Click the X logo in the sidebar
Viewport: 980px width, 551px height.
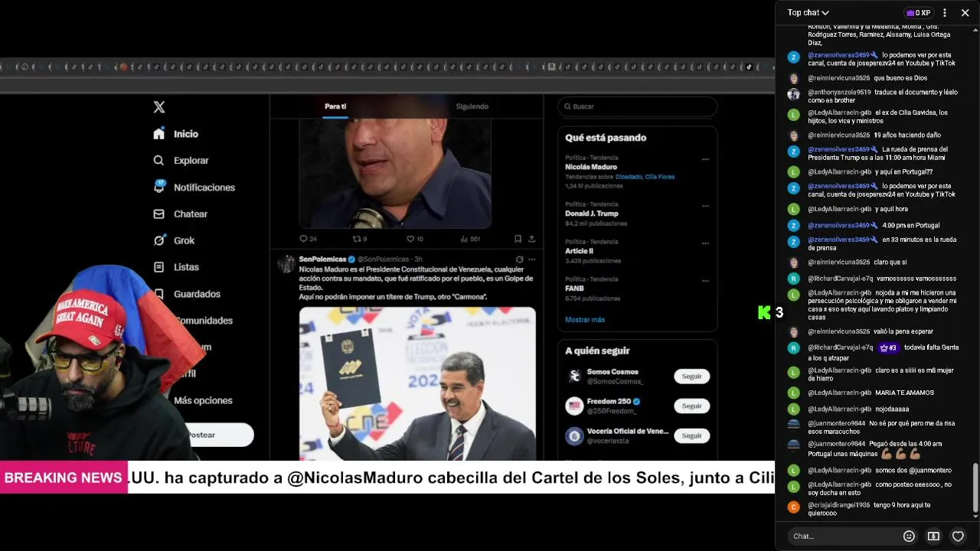point(159,107)
